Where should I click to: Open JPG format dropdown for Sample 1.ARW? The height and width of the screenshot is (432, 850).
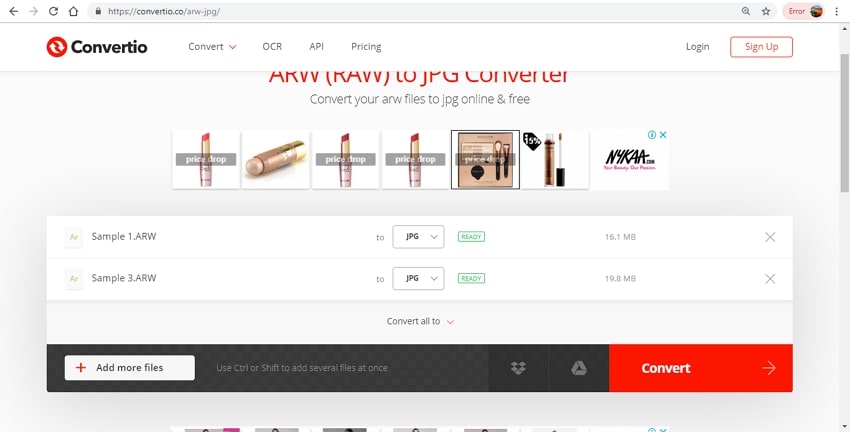pyautogui.click(x=418, y=237)
